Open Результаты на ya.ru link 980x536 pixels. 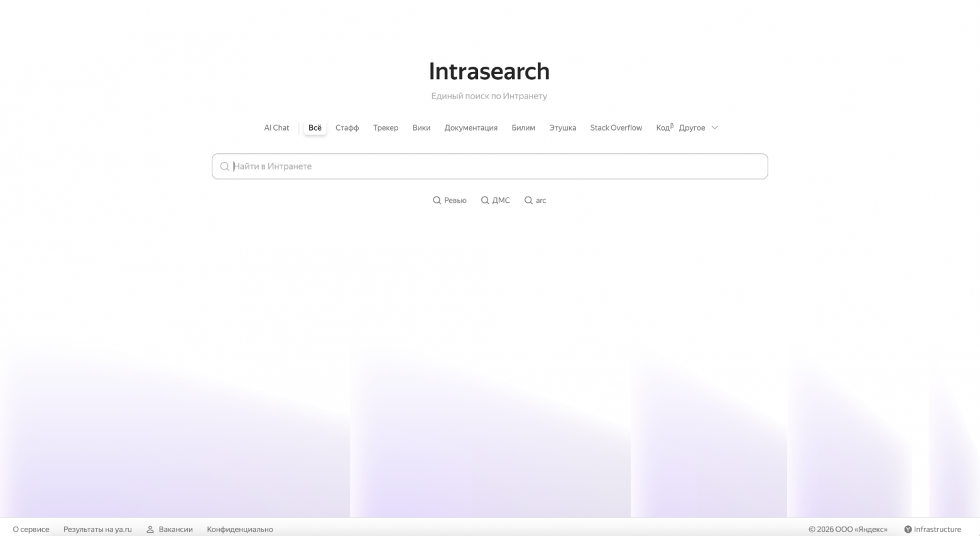pyautogui.click(x=97, y=529)
